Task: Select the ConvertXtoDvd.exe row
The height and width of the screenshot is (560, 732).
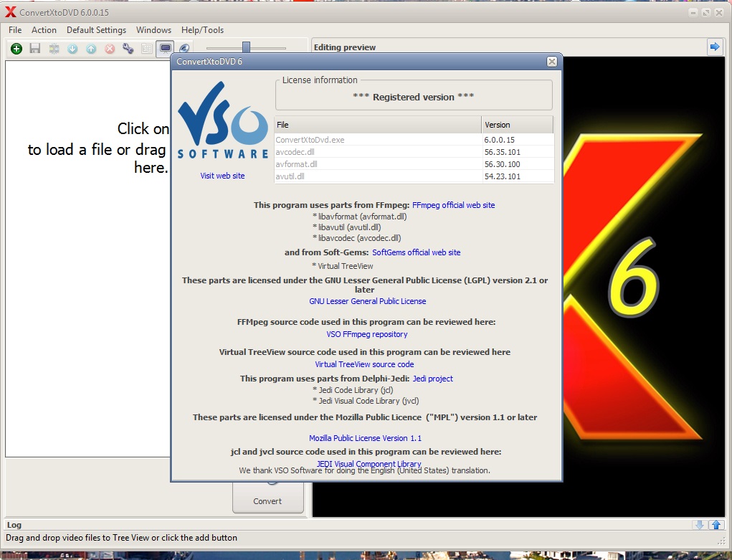Action: [414, 140]
